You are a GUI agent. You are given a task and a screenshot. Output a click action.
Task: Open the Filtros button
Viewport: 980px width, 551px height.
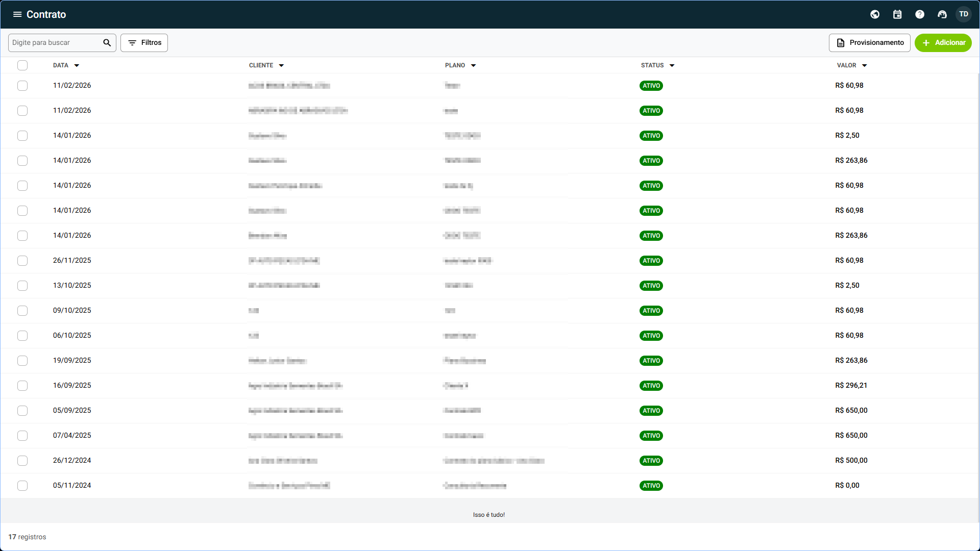click(x=144, y=43)
